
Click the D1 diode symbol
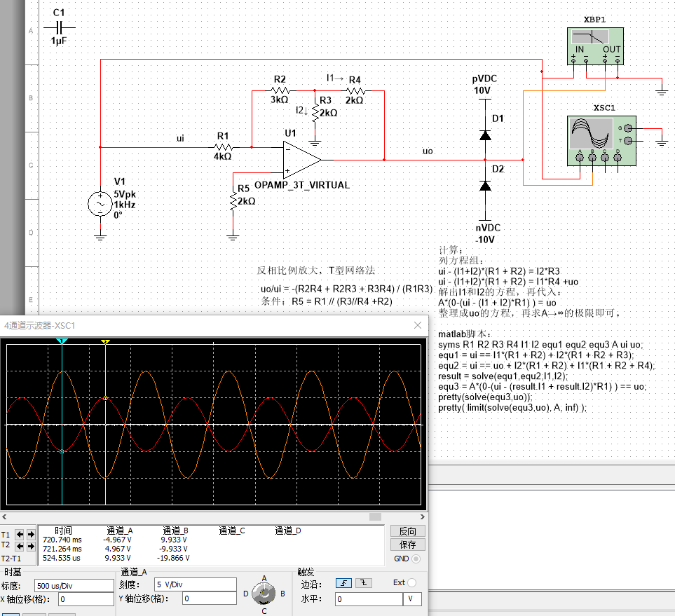point(484,134)
